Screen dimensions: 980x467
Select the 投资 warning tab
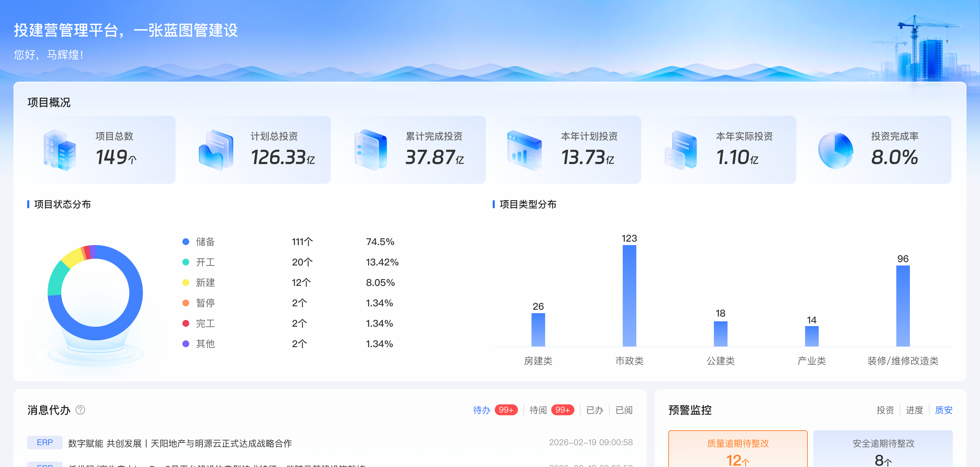click(x=885, y=410)
